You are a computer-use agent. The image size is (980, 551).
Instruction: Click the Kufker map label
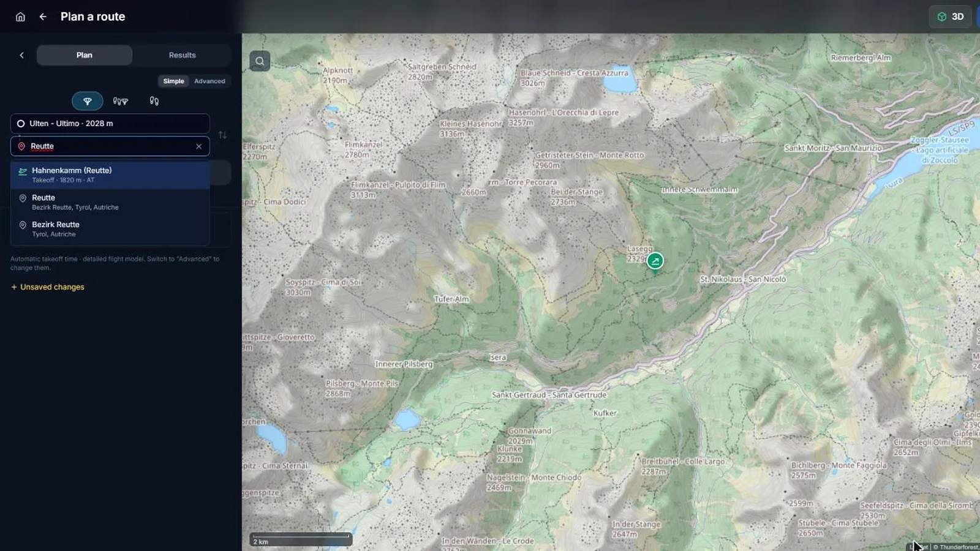tap(605, 413)
